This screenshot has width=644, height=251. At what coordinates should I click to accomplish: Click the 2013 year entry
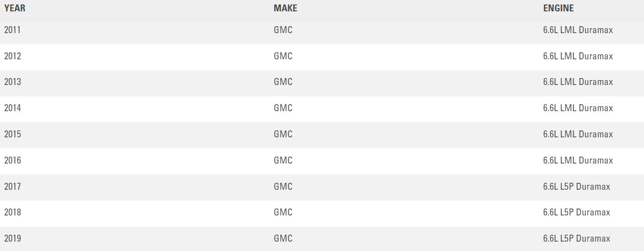(x=12, y=82)
